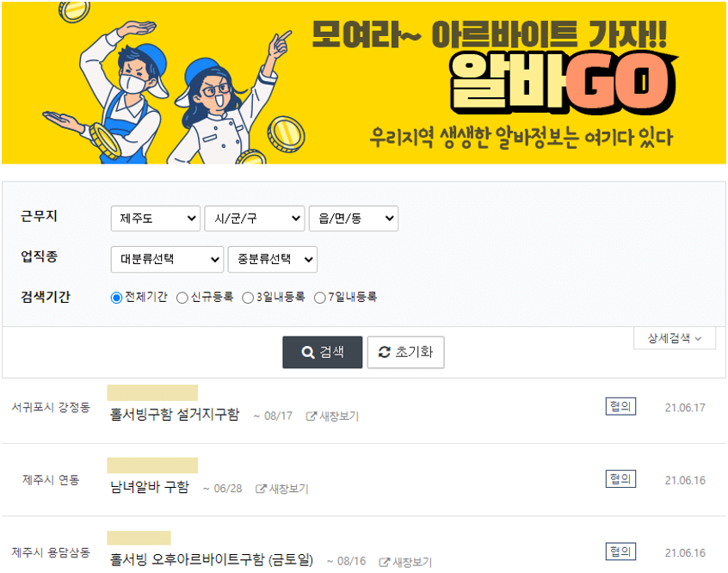Expand the 상세검색 detailed search panel

(674, 338)
